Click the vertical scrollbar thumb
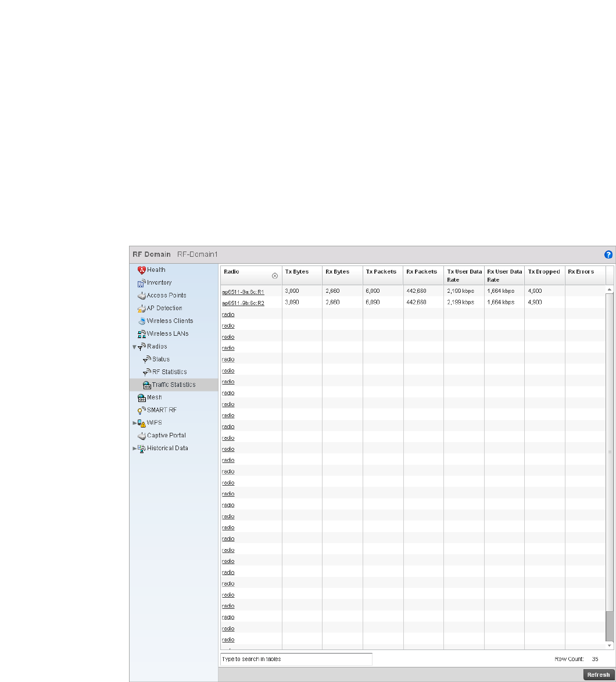The width and height of the screenshot is (616, 682). [x=610, y=453]
